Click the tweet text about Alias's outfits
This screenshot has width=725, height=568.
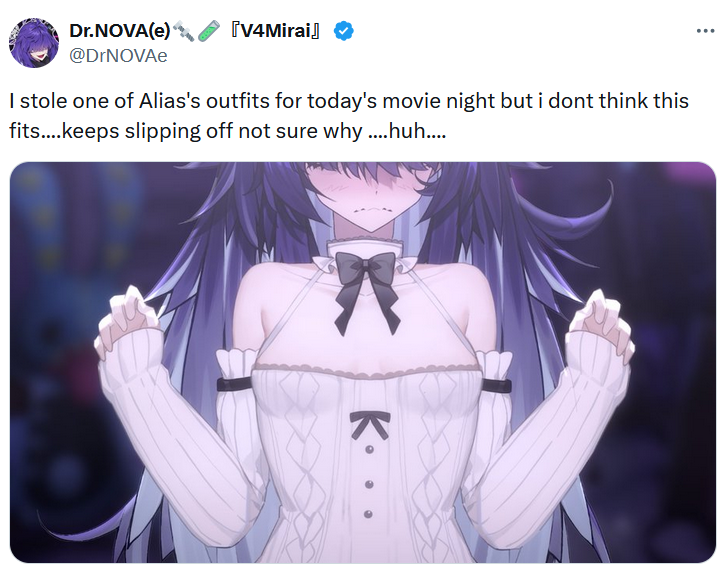point(349,116)
